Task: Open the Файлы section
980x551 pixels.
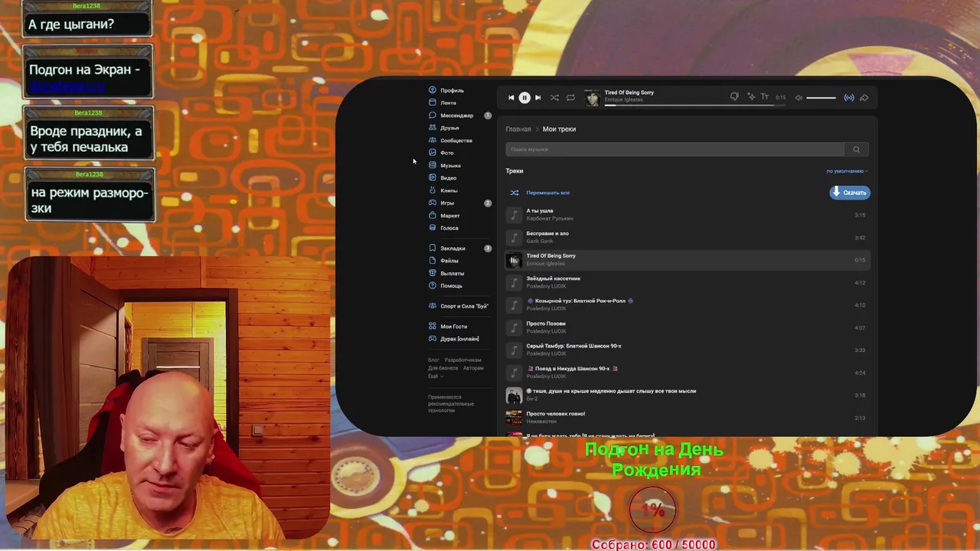Action: coord(444,261)
